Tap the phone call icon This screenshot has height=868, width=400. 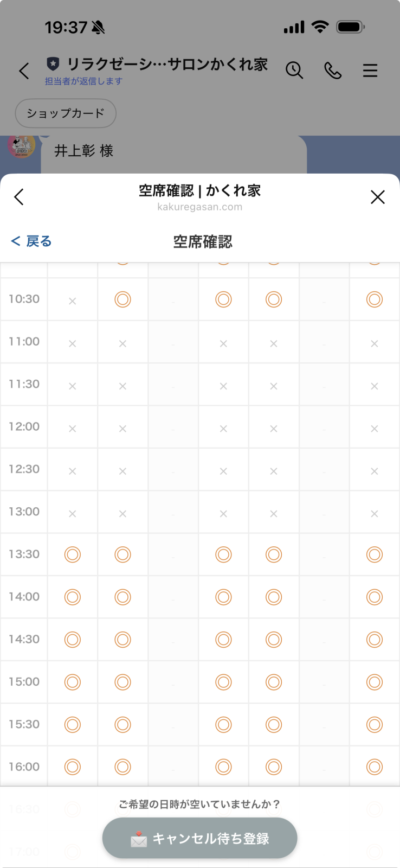click(x=333, y=71)
